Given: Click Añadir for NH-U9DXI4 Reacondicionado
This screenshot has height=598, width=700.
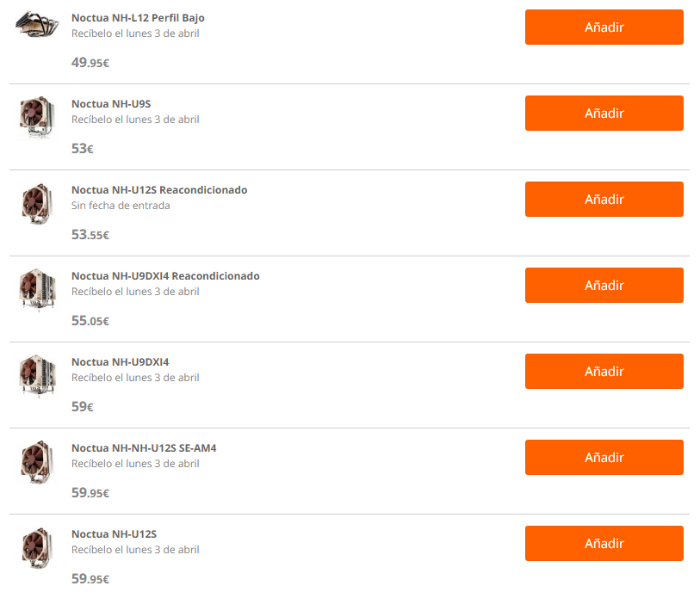Looking at the screenshot, I should pyautogui.click(x=604, y=286).
